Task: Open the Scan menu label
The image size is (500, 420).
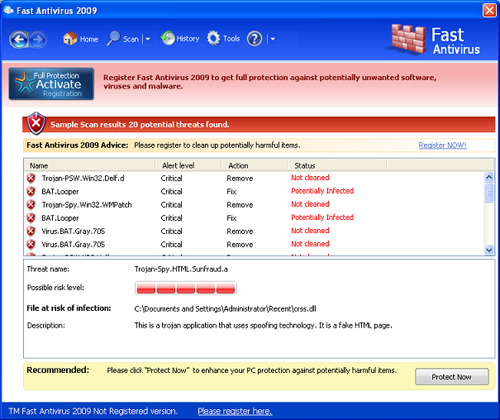Action: pyautogui.click(x=131, y=39)
